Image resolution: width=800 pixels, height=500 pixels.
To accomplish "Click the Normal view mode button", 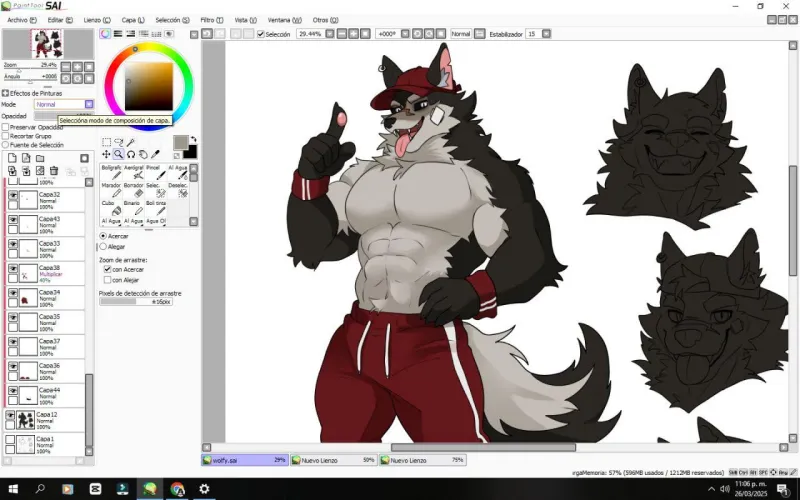I will coord(461,34).
